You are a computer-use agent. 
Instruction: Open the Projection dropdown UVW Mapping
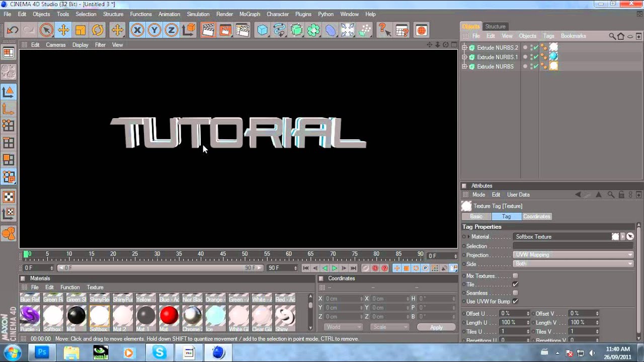pyautogui.click(x=573, y=255)
